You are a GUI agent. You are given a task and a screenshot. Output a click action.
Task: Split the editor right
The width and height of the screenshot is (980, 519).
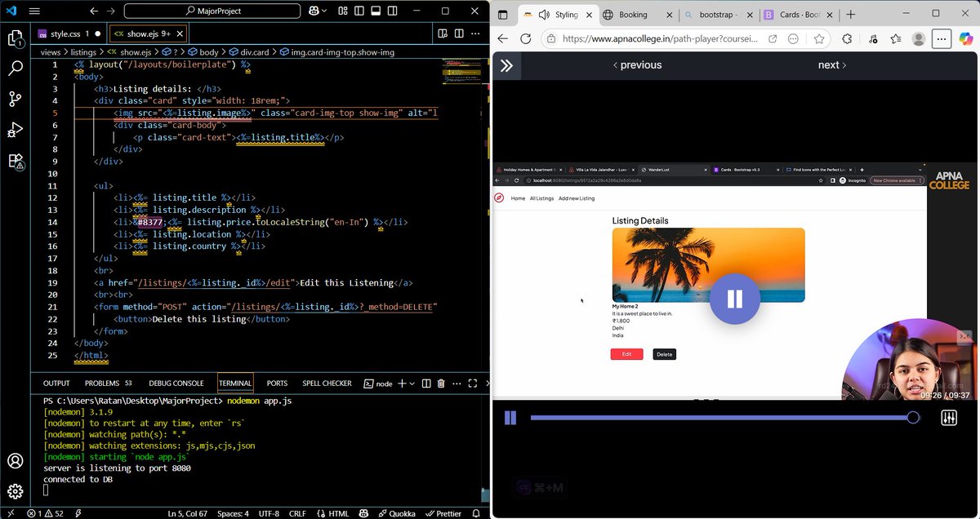(x=460, y=33)
